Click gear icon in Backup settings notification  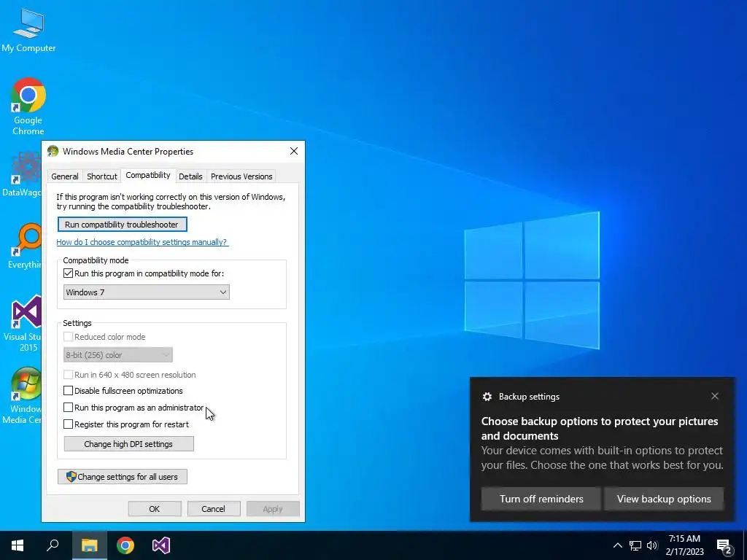click(487, 397)
